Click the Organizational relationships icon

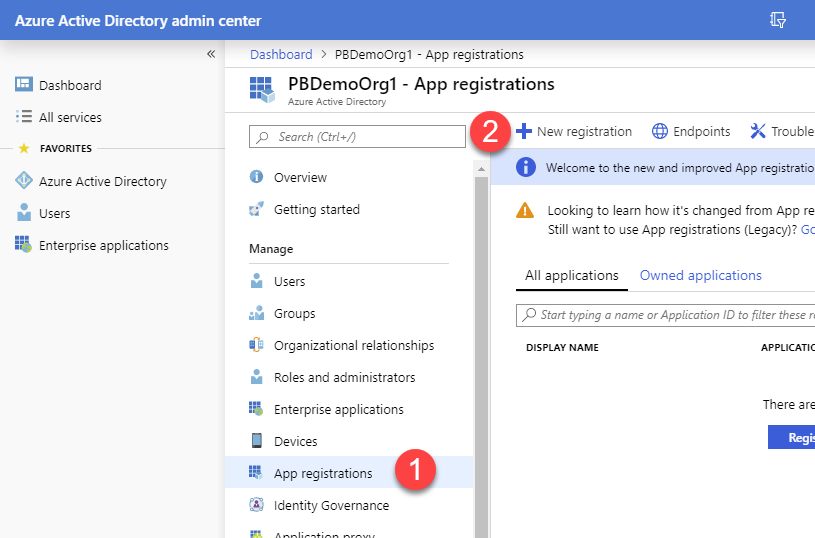[x=256, y=345]
